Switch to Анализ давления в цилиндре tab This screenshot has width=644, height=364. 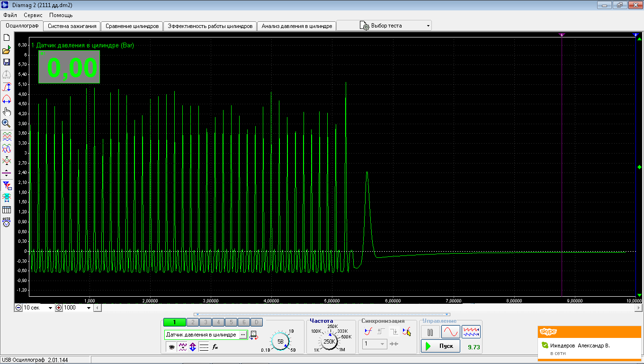click(x=297, y=26)
